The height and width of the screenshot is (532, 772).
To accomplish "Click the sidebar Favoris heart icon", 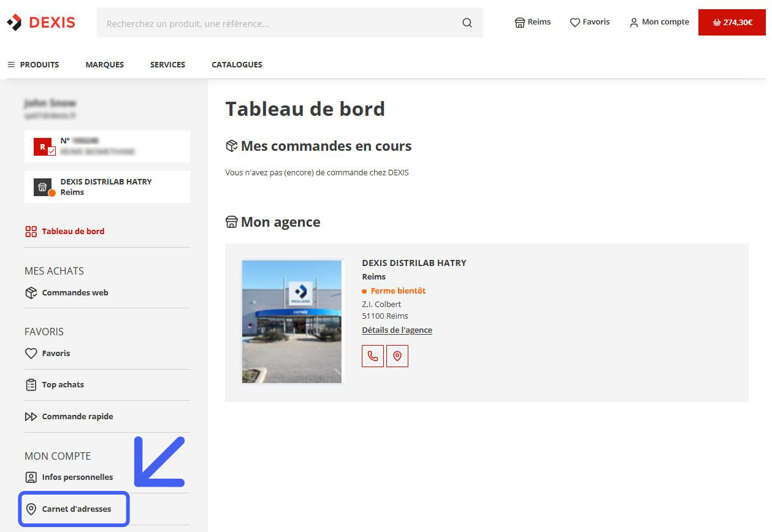I will tap(31, 354).
